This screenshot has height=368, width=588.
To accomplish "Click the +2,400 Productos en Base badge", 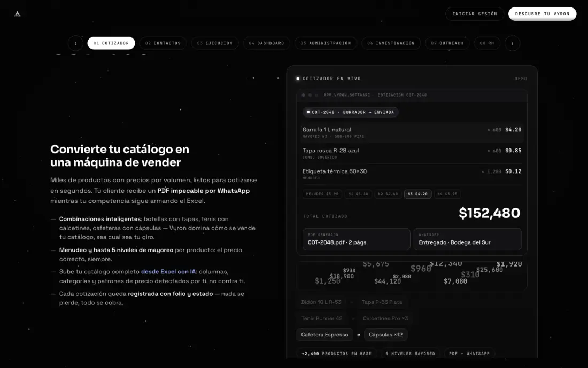I will point(336,354).
